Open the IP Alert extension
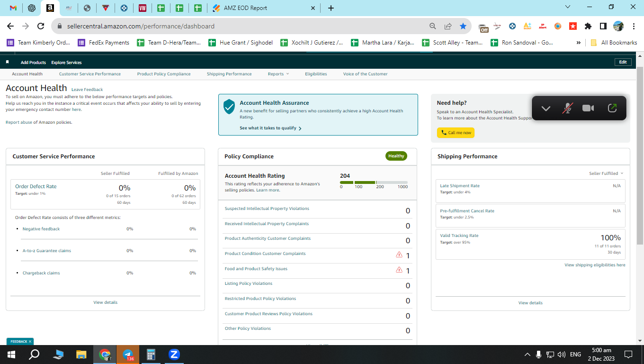The width and height of the screenshot is (644, 364). tap(543, 26)
